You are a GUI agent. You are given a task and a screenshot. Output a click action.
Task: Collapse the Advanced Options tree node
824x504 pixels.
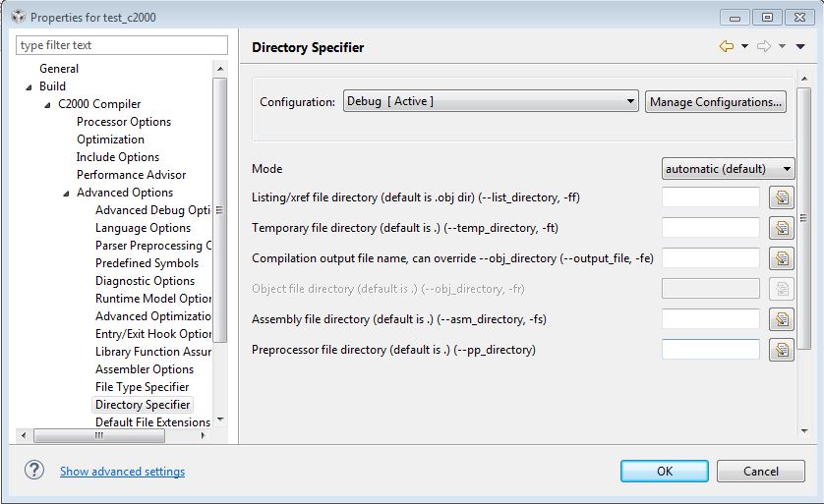[67, 194]
